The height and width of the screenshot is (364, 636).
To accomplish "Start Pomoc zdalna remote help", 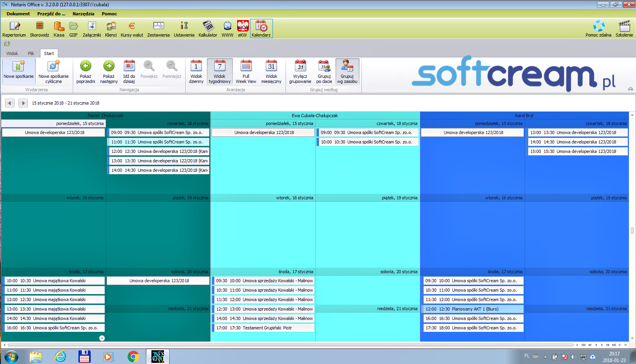I will tap(598, 29).
